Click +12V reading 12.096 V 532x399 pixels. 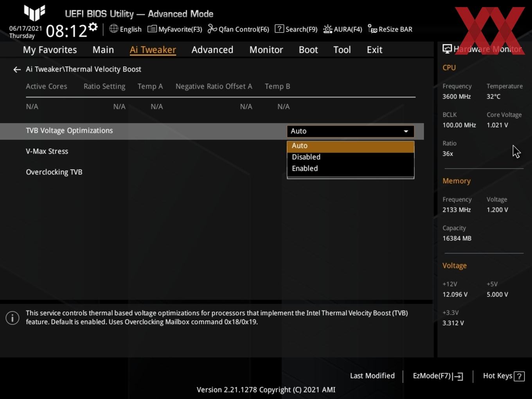click(455, 295)
